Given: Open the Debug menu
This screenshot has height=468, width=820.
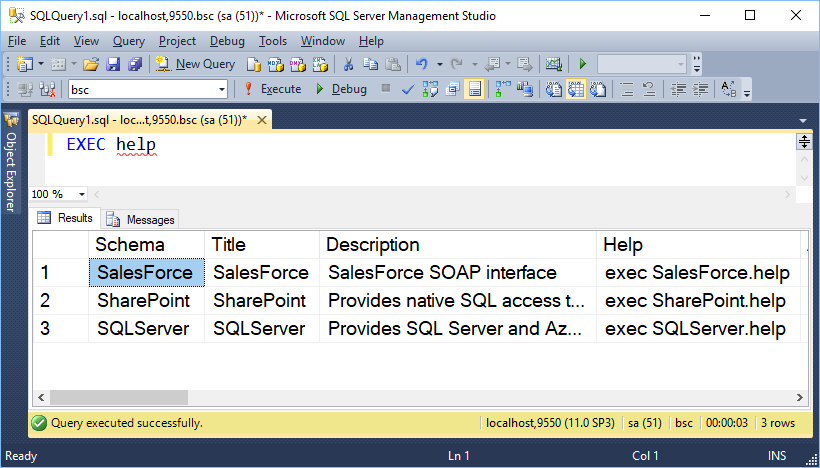Looking at the screenshot, I should (227, 41).
